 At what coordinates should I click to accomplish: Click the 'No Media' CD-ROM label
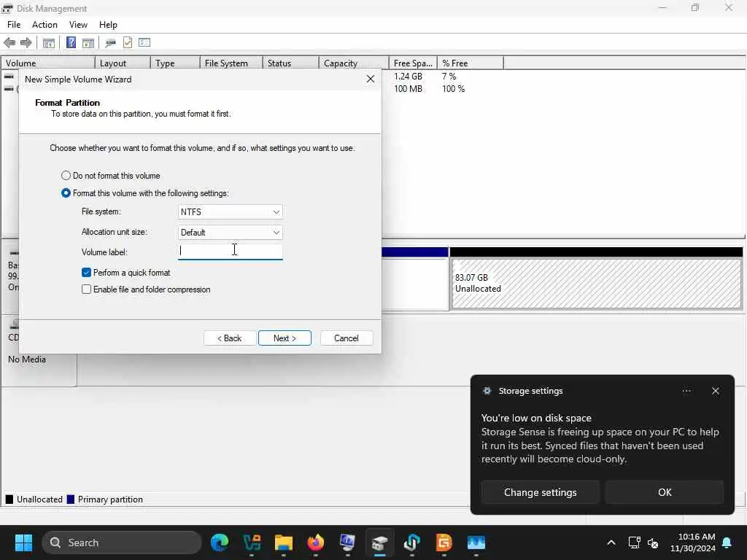click(x=27, y=359)
